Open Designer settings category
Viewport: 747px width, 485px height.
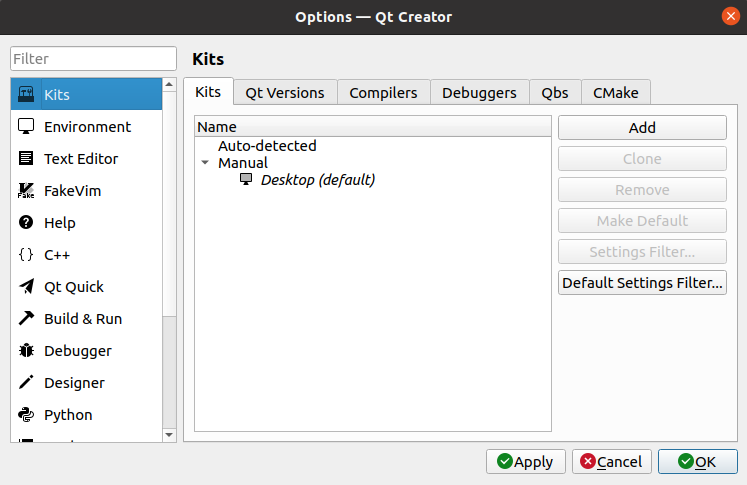(87, 382)
